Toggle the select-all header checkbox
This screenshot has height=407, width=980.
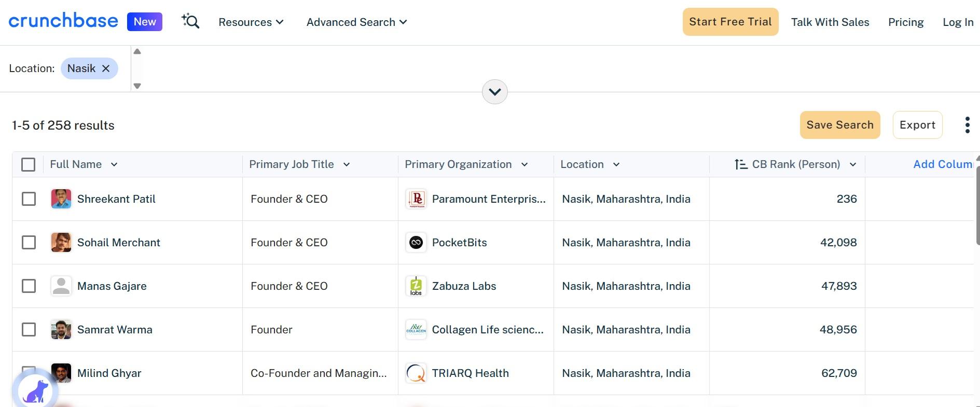[x=29, y=165]
